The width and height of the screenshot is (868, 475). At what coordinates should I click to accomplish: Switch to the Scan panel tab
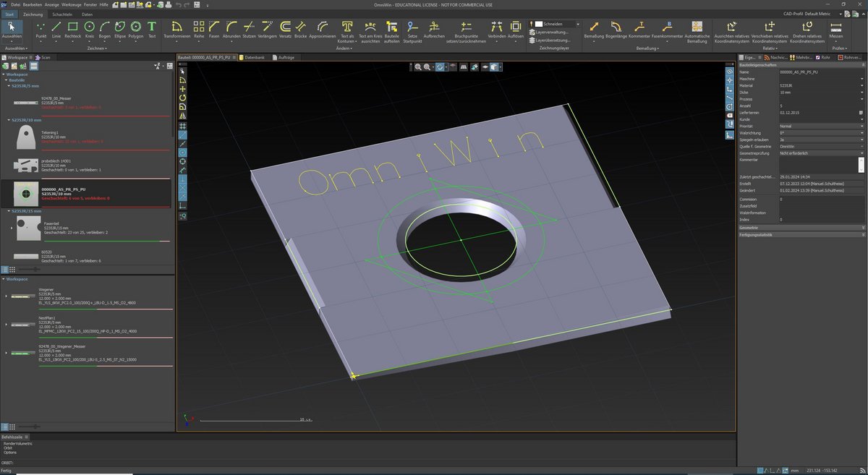(x=44, y=56)
